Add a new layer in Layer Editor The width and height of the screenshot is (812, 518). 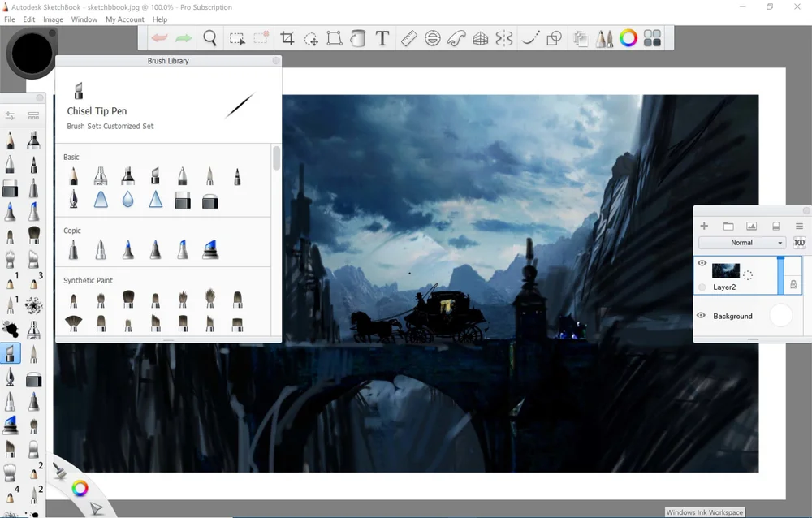pos(704,226)
